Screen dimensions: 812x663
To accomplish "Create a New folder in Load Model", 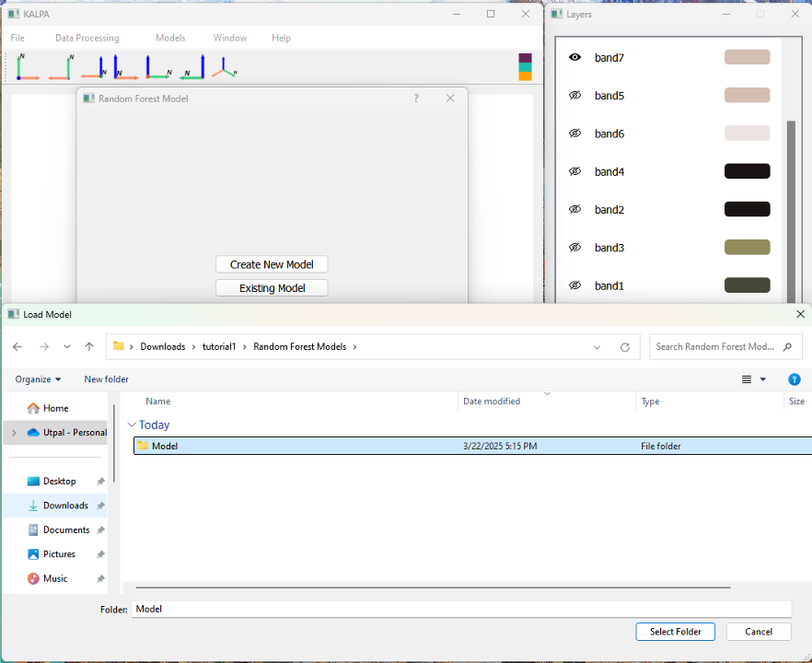I will [x=106, y=379].
